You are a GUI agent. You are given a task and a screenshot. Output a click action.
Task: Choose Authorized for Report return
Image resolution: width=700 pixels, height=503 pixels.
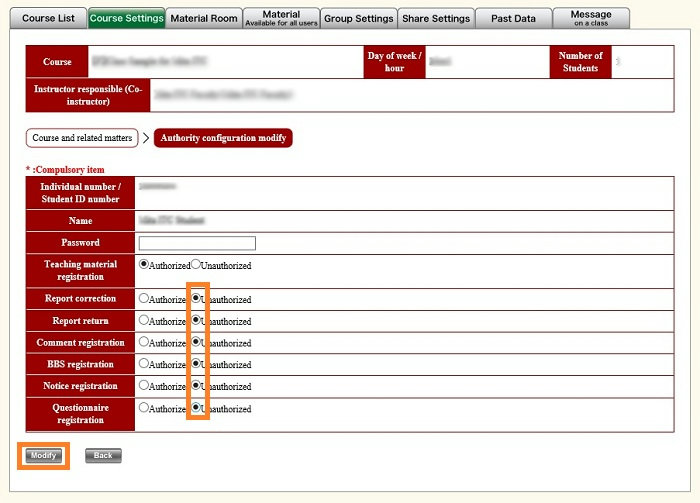click(x=144, y=321)
